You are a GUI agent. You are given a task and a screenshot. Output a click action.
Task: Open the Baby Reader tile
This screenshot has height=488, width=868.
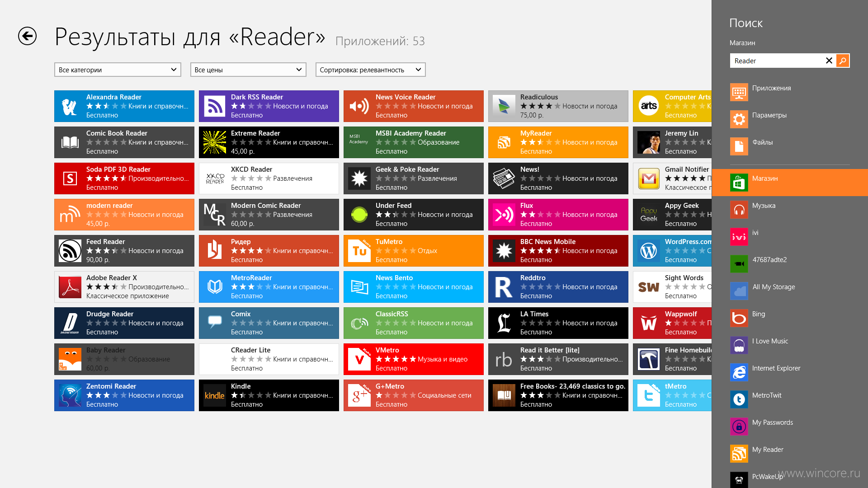(124, 359)
